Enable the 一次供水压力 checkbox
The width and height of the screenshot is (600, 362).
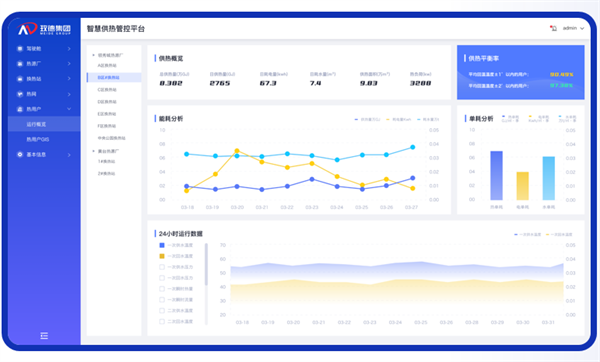(162, 267)
